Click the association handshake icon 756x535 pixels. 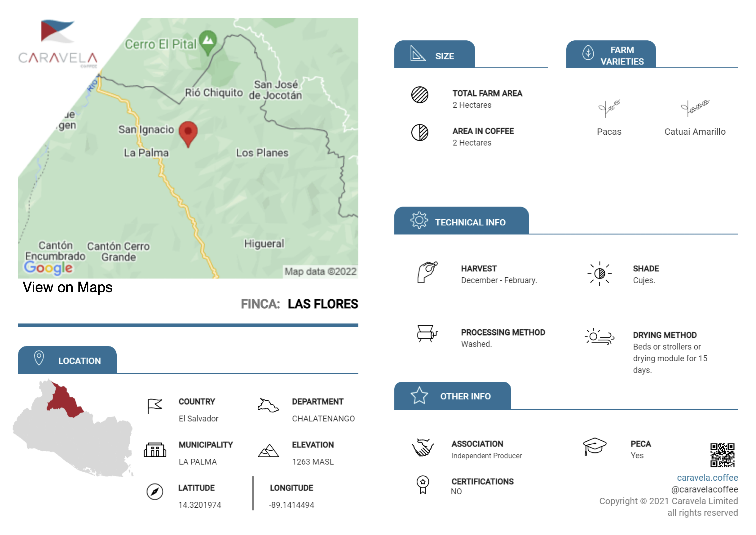[x=423, y=448]
